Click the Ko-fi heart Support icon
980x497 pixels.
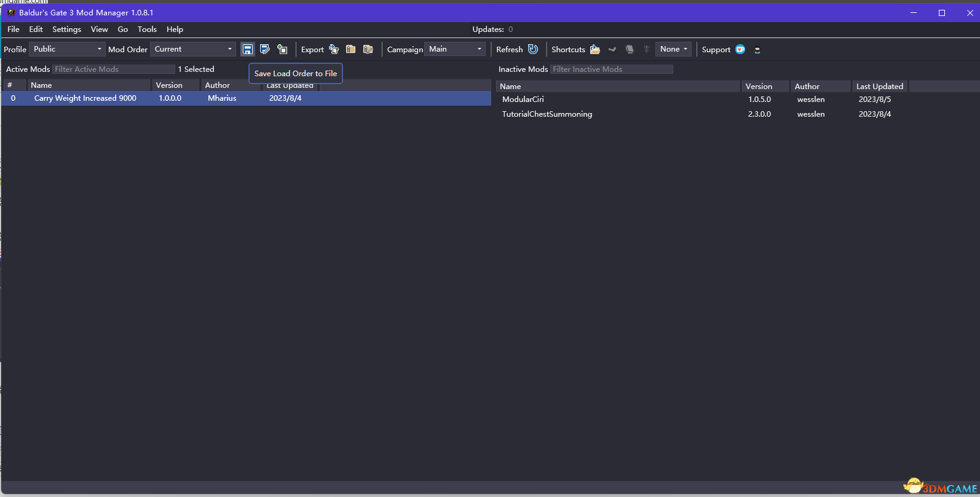pos(740,49)
